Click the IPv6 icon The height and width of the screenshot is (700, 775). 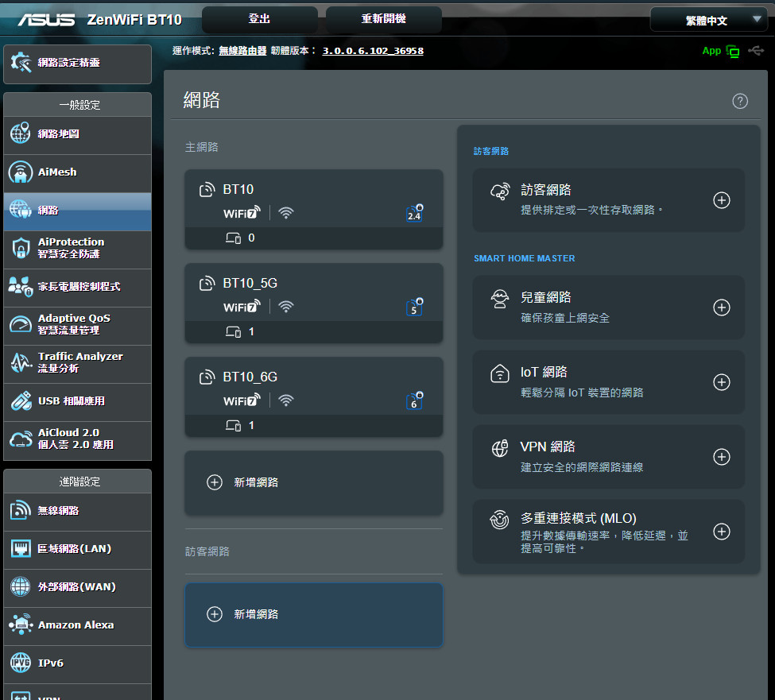(x=20, y=663)
